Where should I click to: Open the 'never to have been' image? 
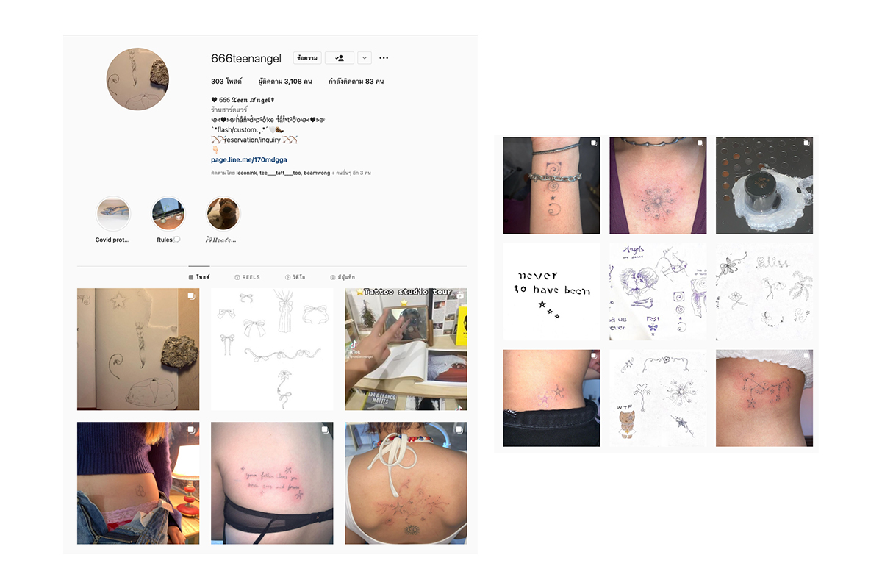(551, 292)
